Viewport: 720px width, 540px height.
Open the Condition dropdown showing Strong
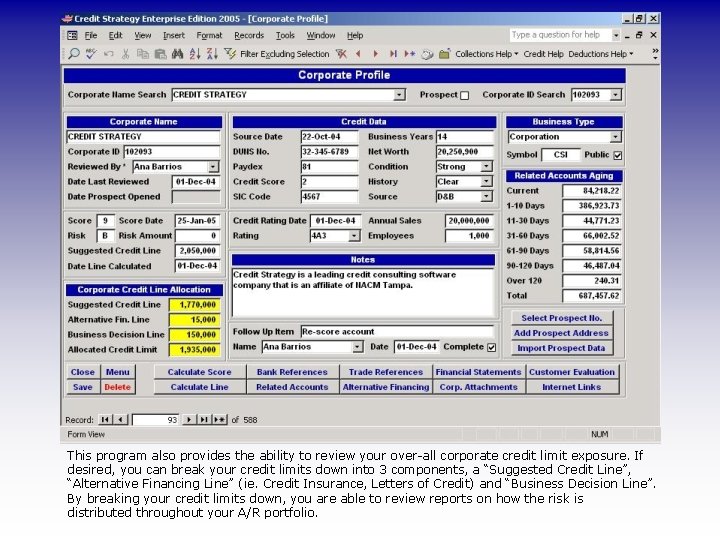pyautogui.click(x=486, y=167)
